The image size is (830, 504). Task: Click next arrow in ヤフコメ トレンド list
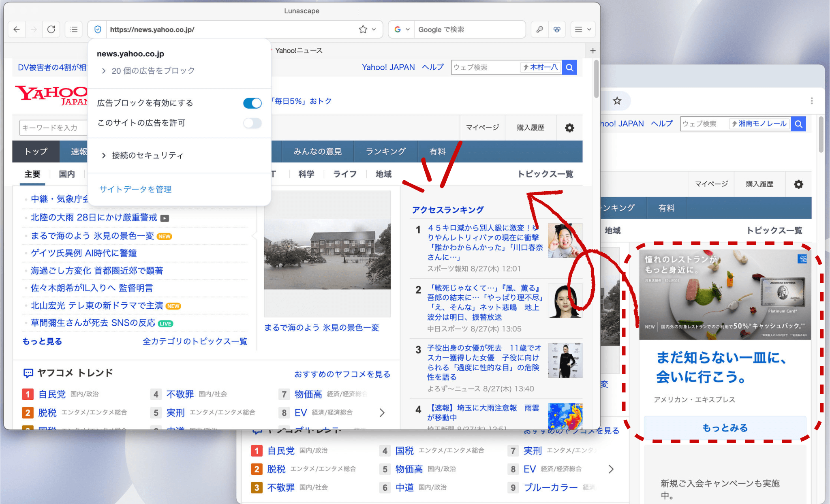pyautogui.click(x=382, y=412)
